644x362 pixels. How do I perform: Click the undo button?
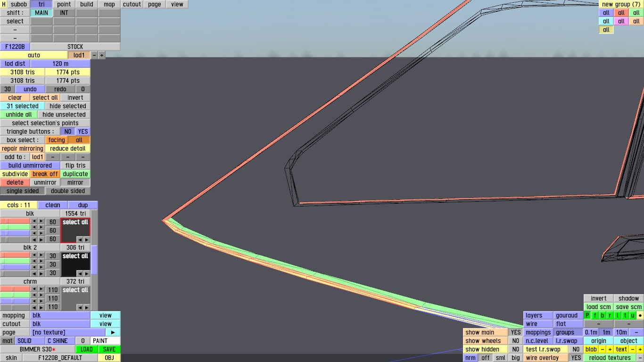pos(30,89)
